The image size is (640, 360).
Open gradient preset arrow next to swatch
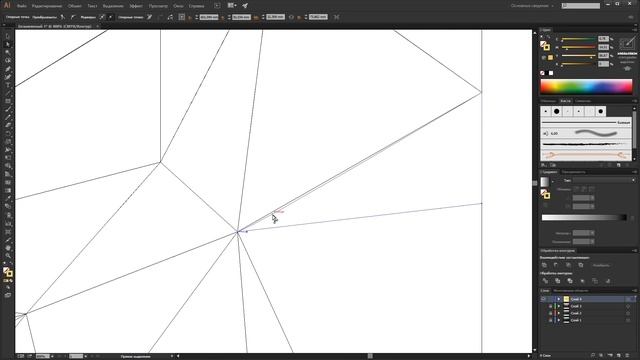click(553, 181)
